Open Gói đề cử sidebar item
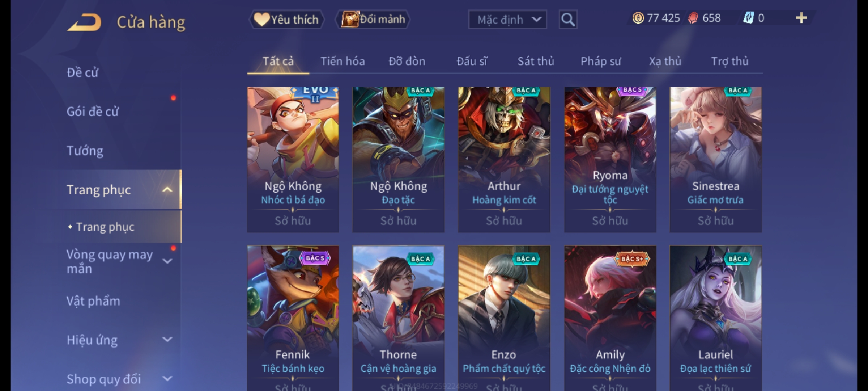This screenshot has width=868, height=391. pos(93,112)
